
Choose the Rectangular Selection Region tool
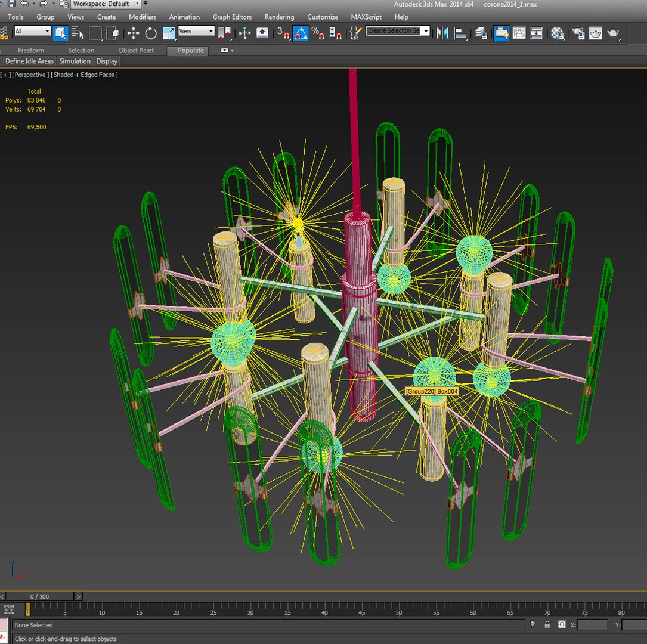coord(95,33)
